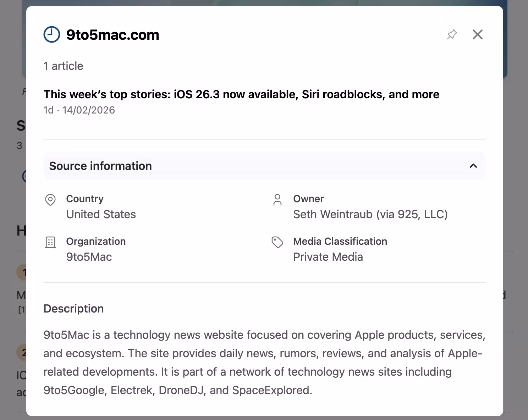Click the Media Classification label
The width and height of the screenshot is (528, 420).
click(x=340, y=241)
